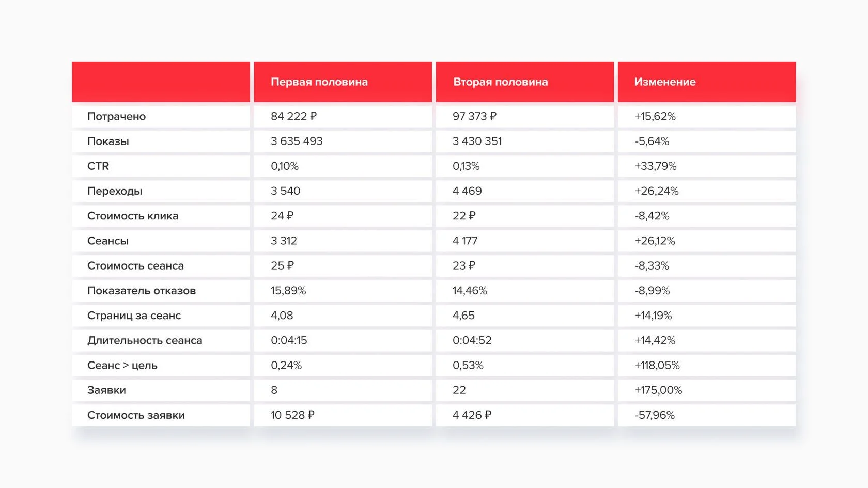This screenshot has width=868, height=488.
Task: Select the "Заявки" row label
Action: pyautogui.click(x=106, y=390)
